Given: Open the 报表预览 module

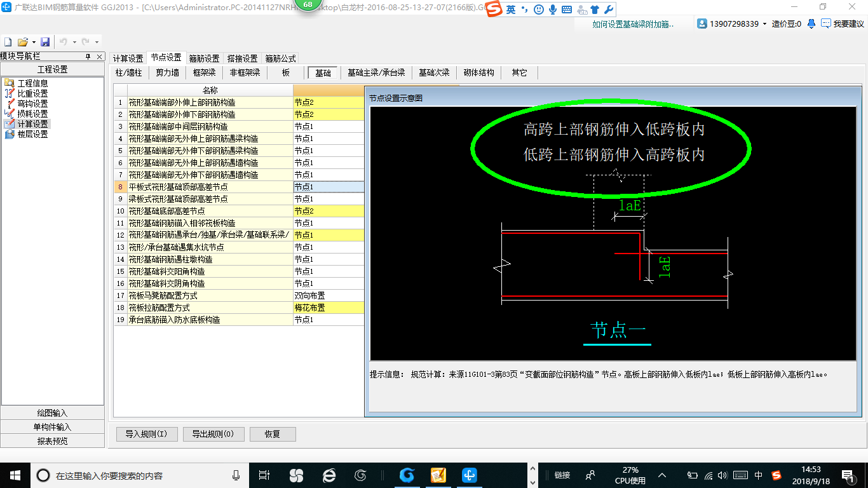Looking at the screenshot, I should tap(52, 441).
